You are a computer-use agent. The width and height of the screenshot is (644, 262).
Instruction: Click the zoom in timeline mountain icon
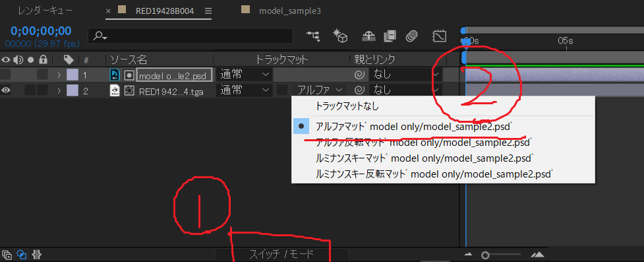(x=537, y=255)
